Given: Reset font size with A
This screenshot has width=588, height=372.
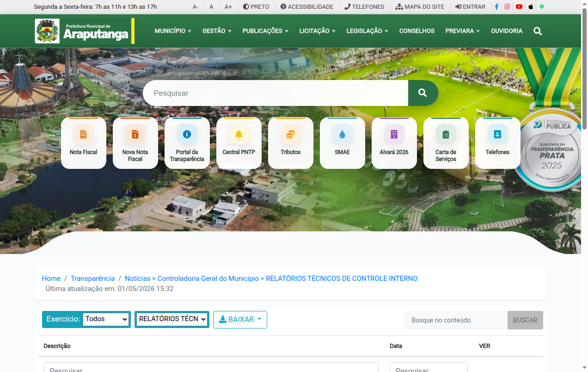Looking at the screenshot, I should [x=211, y=7].
